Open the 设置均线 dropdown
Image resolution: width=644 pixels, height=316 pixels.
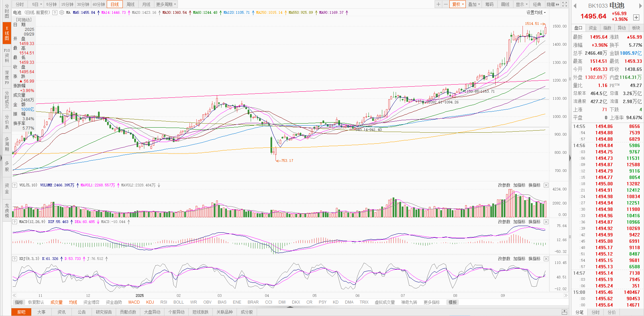coord(536,13)
